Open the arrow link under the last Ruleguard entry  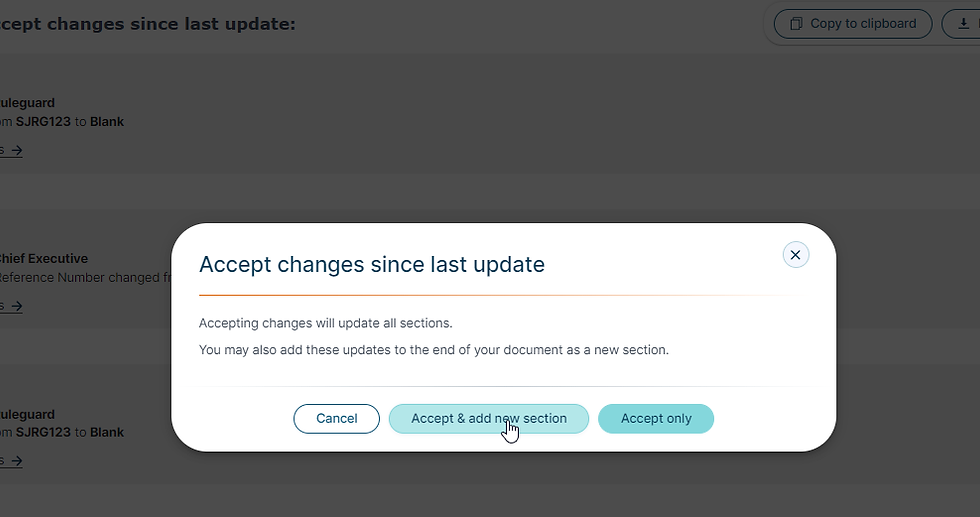[x=11, y=461]
